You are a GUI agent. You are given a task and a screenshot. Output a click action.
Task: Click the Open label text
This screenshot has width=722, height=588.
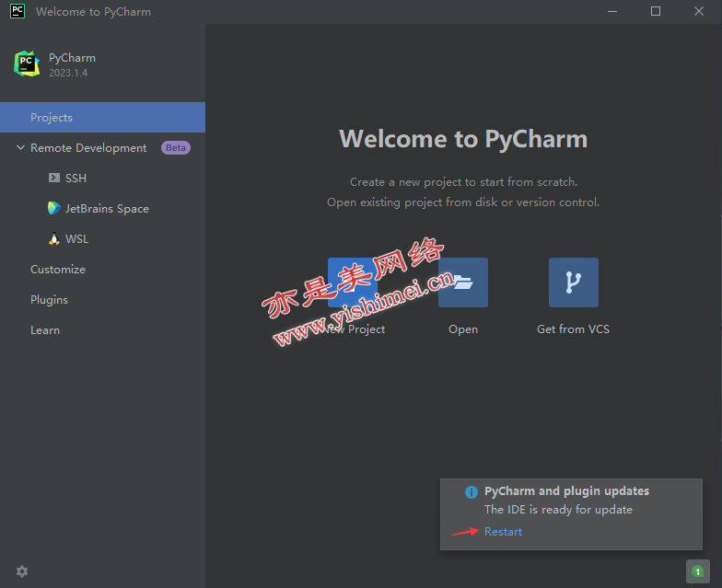(x=463, y=329)
